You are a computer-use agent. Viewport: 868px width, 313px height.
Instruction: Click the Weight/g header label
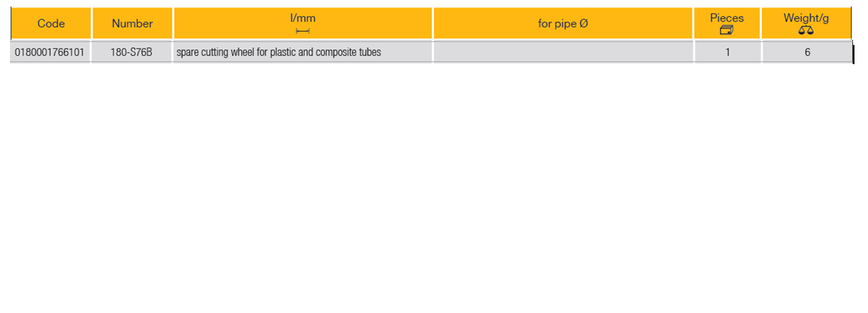point(806,18)
